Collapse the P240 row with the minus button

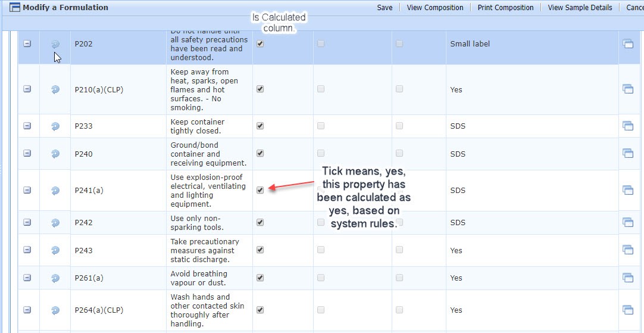tap(27, 153)
